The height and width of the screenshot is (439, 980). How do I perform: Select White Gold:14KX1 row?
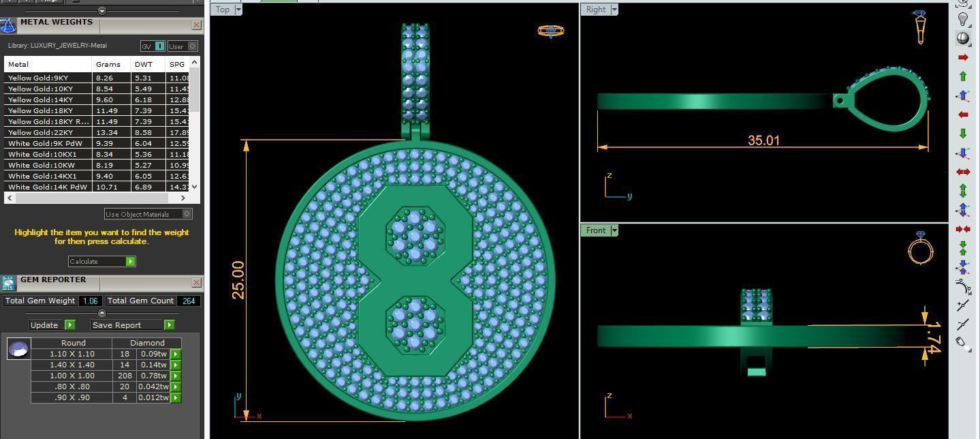97,176
